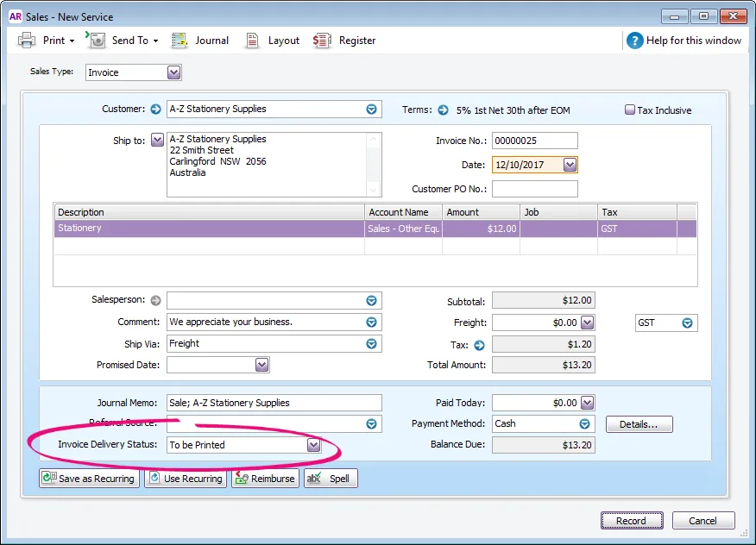756x545 pixels.
Task: Open the Payment Method list arrow
Action: pos(584,423)
